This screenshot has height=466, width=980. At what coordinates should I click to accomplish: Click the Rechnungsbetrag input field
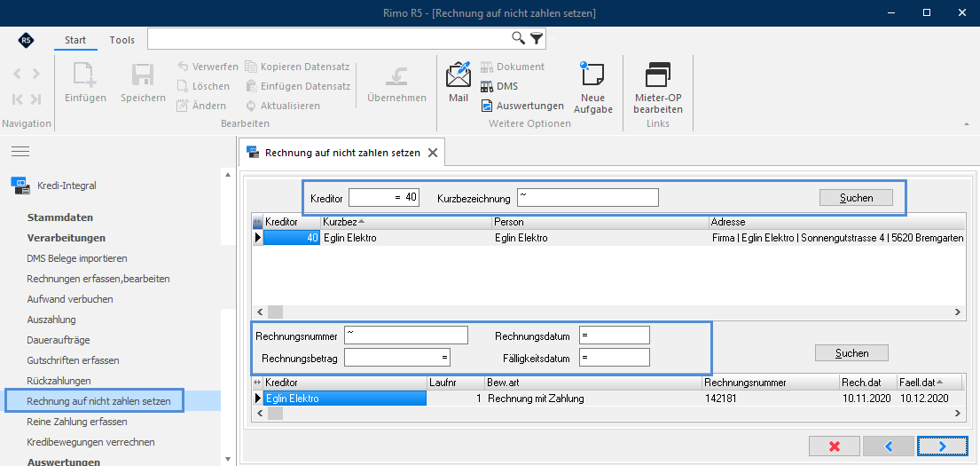[x=397, y=357]
